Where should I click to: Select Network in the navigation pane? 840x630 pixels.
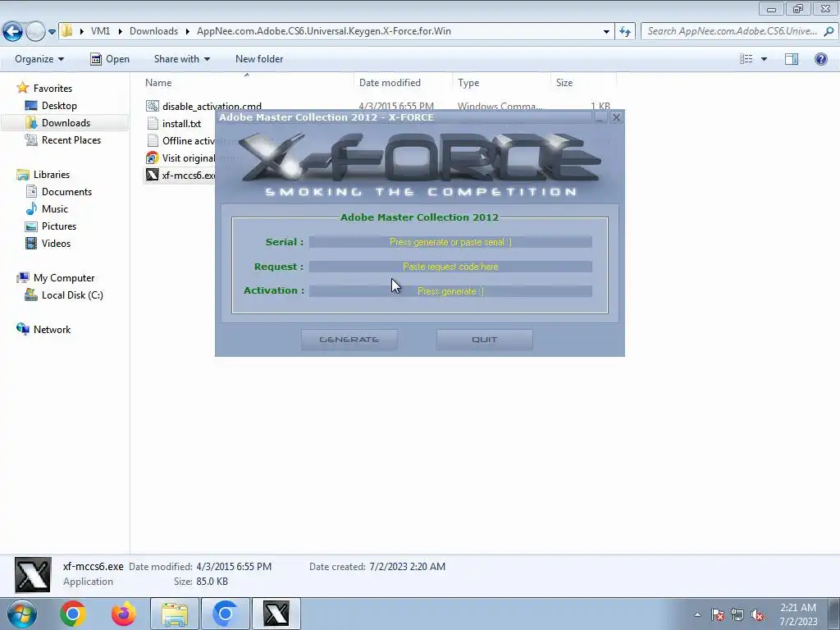coord(52,330)
